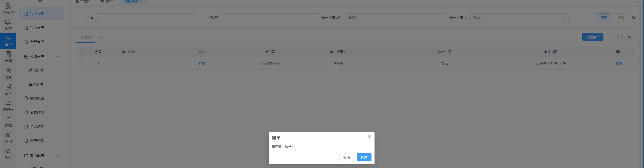The image size is (644, 168).
Task: Open the 第一所属部门 dropdown
Action: (394, 17)
